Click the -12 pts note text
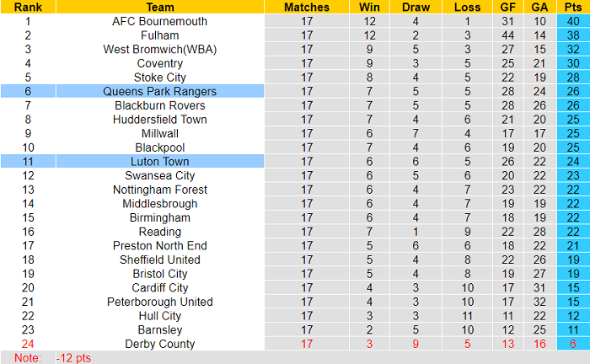This screenshot has width=590, height=364. pyautogui.click(x=75, y=358)
